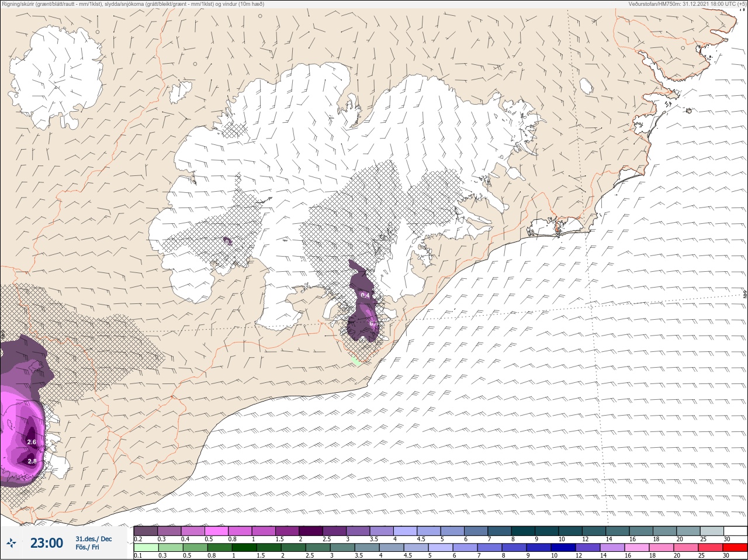Select the dark purple 0.2 swatch, upper legend
This screenshot has height=560, width=748.
[146, 531]
